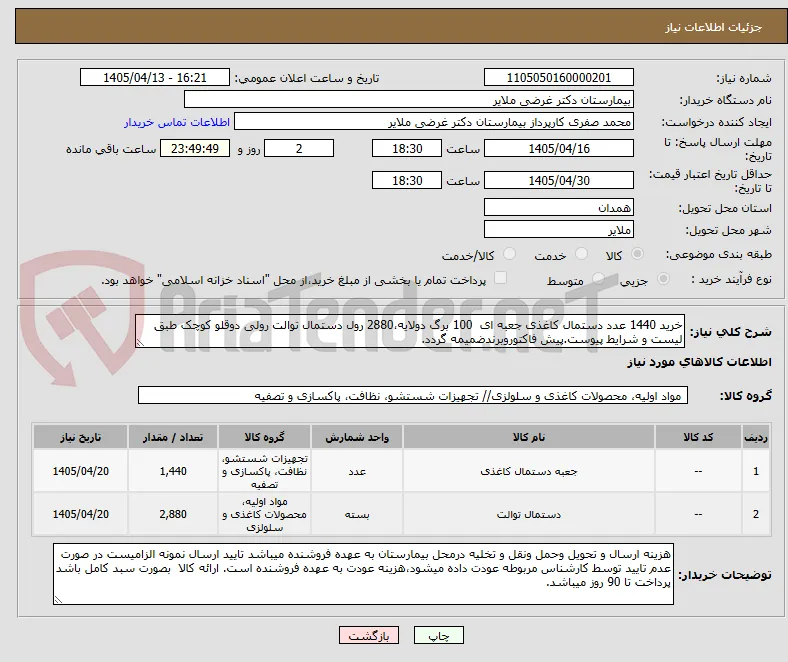Click unit cell عدد in row 1
The width and height of the screenshot is (788, 662).
357,471
